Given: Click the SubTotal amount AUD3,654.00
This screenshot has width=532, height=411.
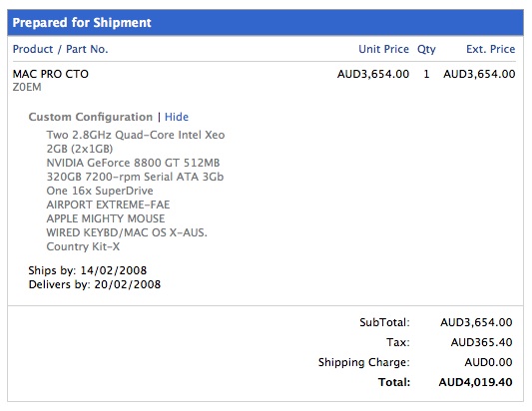Looking at the screenshot, I should pyautogui.click(x=476, y=322).
